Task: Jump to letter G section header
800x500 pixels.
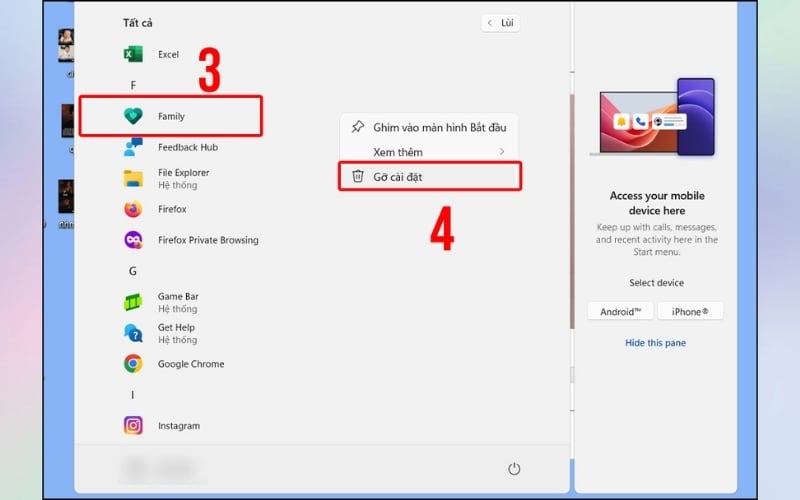Action: click(x=133, y=271)
